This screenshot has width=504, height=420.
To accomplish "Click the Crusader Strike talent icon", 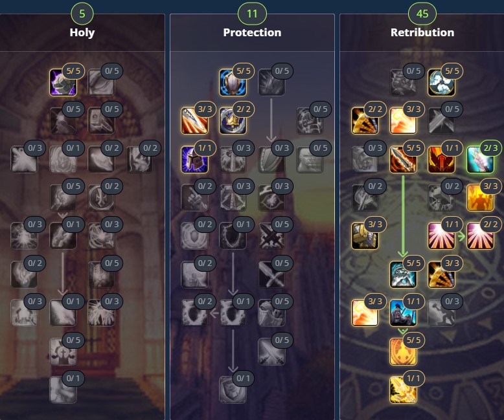I will coord(403,390).
